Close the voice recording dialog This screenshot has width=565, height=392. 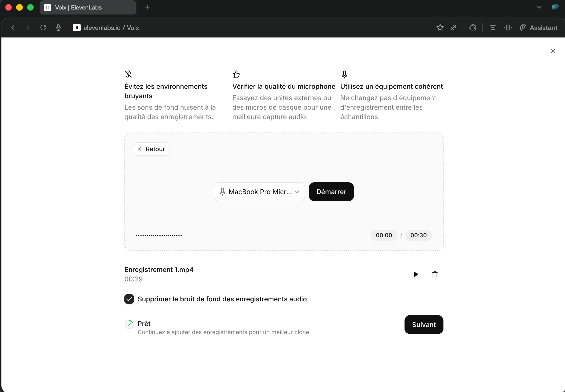553,51
